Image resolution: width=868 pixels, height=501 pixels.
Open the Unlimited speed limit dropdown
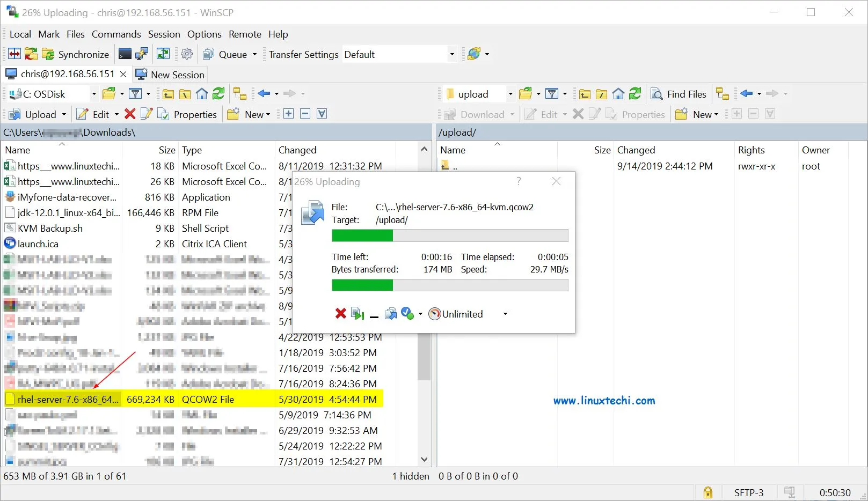point(505,314)
